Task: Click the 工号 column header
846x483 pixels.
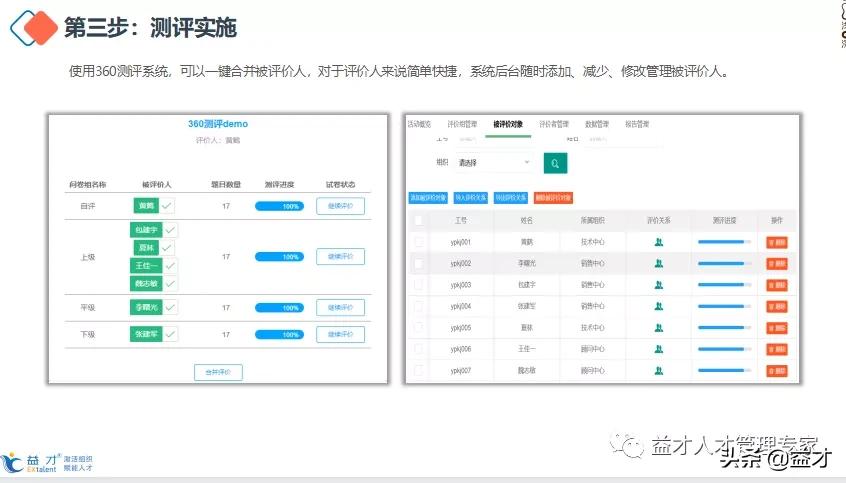Action: 460,220
